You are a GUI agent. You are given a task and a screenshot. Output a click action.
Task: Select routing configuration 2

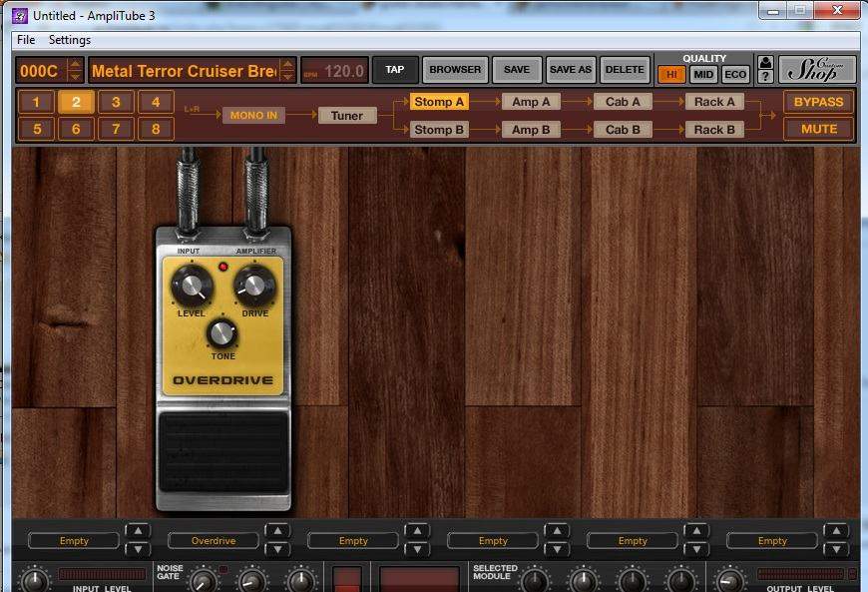(76, 102)
